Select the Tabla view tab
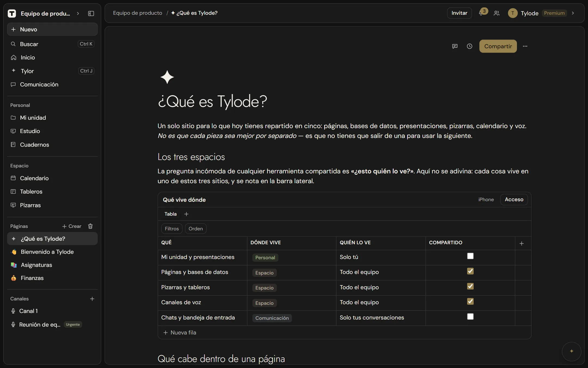The width and height of the screenshot is (588, 368). tap(170, 214)
